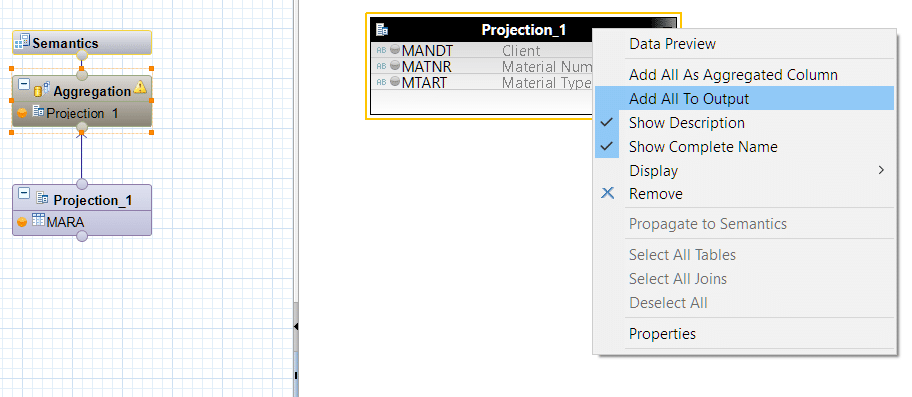
Task: Click the icon in Projection_1 table header
Action: click(x=382, y=30)
